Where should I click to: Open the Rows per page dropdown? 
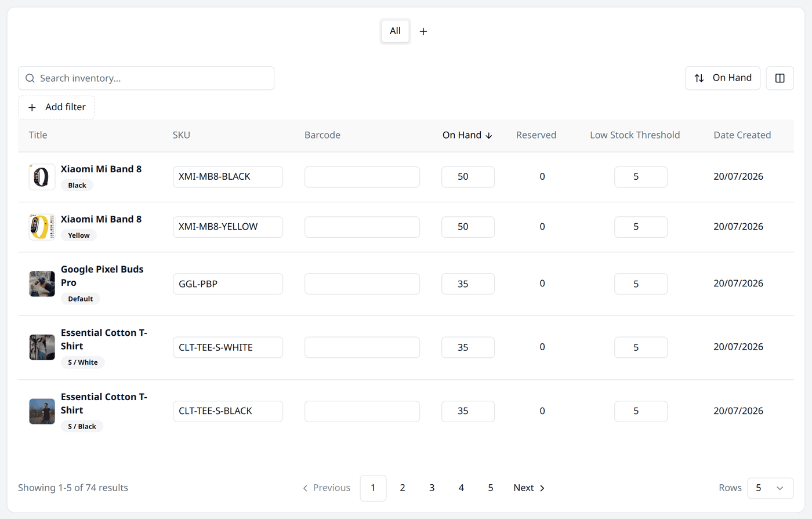(770, 488)
